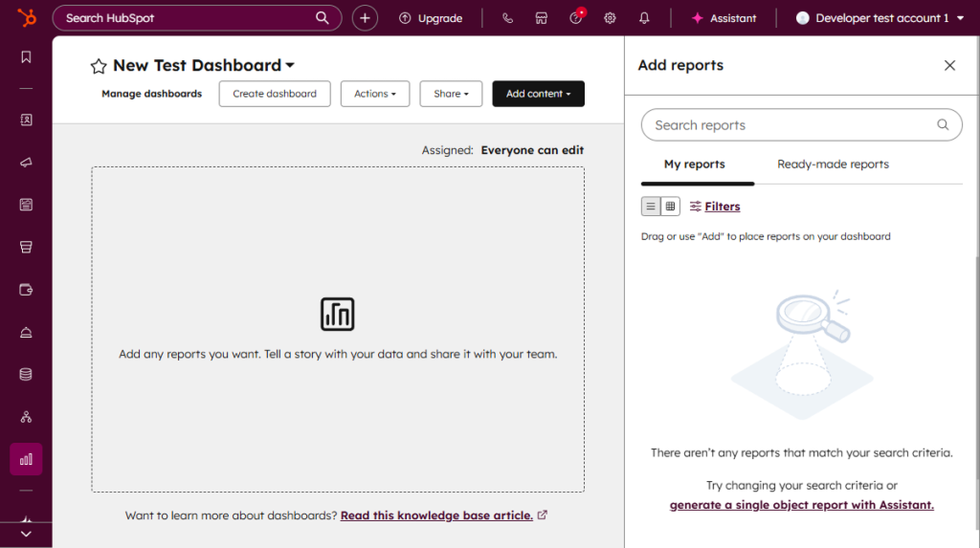Select the Reporting bar chart sidebar icon
This screenshot has width=980, height=548.
click(x=26, y=459)
